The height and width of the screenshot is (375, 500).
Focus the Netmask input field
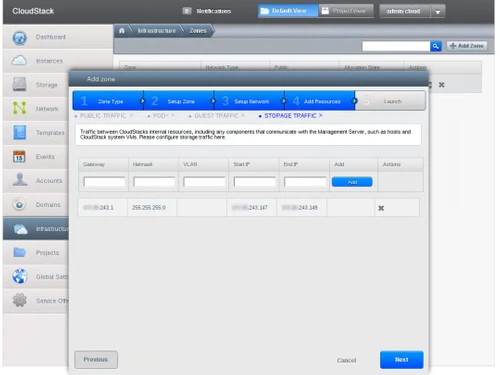click(x=154, y=182)
